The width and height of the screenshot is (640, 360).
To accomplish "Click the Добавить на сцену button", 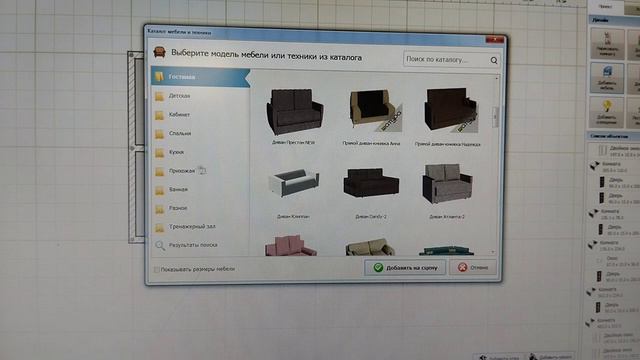I will click(405, 268).
